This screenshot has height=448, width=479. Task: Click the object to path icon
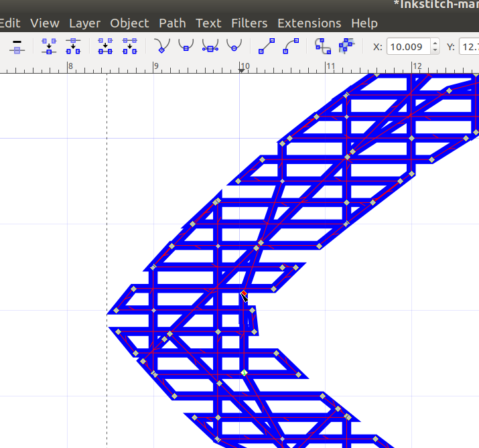tap(323, 46)
